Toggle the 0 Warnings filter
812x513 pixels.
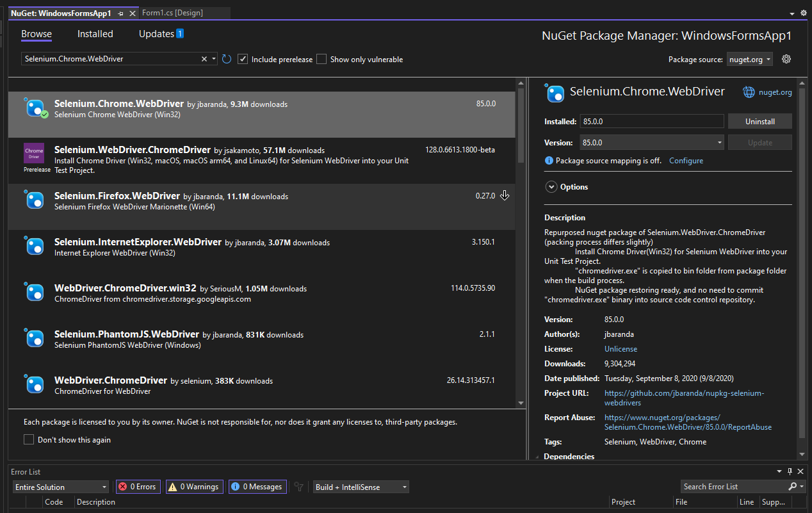pyautogui.click(x=195, y=487)
